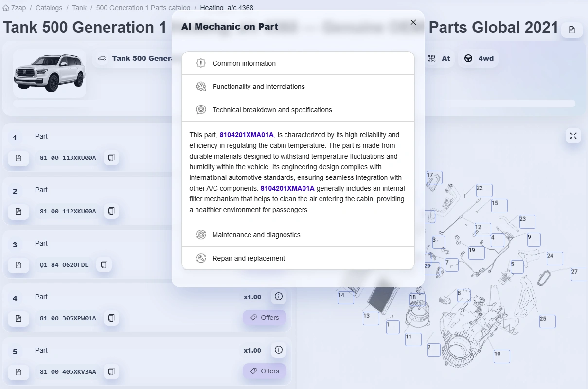Expand Maintenance and diagnostics section
Screen dimensions: 588x389
coord(298,235)
